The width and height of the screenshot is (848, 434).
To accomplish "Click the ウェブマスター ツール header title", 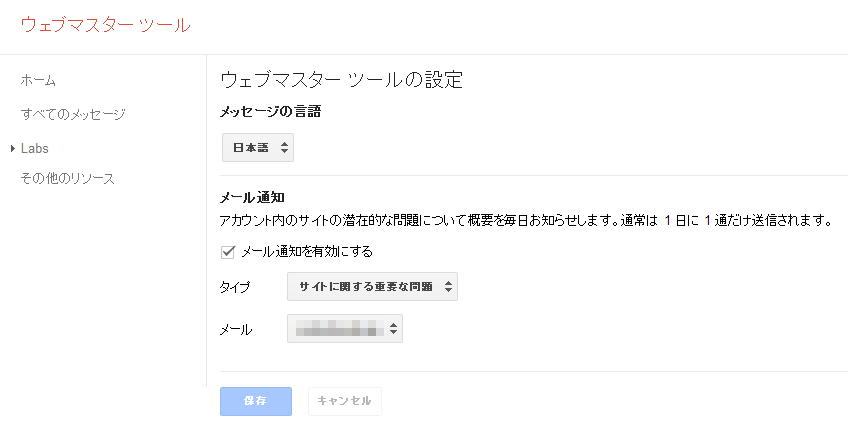I will (105, 25).
